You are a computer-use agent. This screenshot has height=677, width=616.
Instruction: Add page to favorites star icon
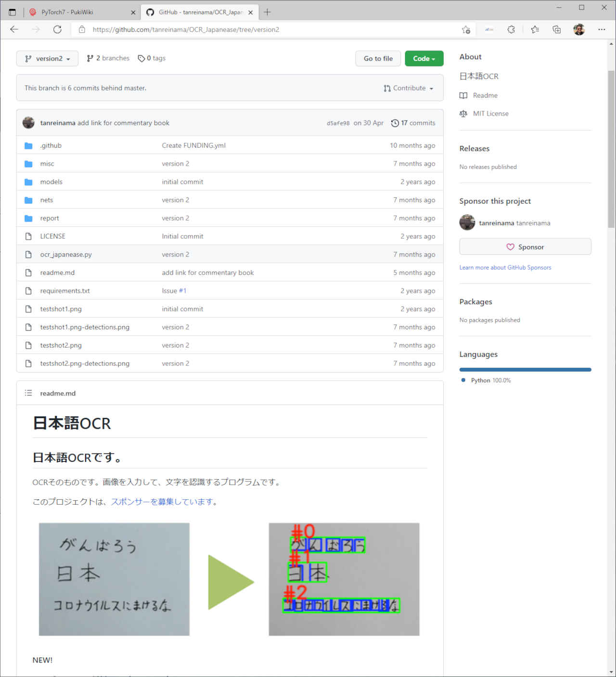[x=465, y=29]
